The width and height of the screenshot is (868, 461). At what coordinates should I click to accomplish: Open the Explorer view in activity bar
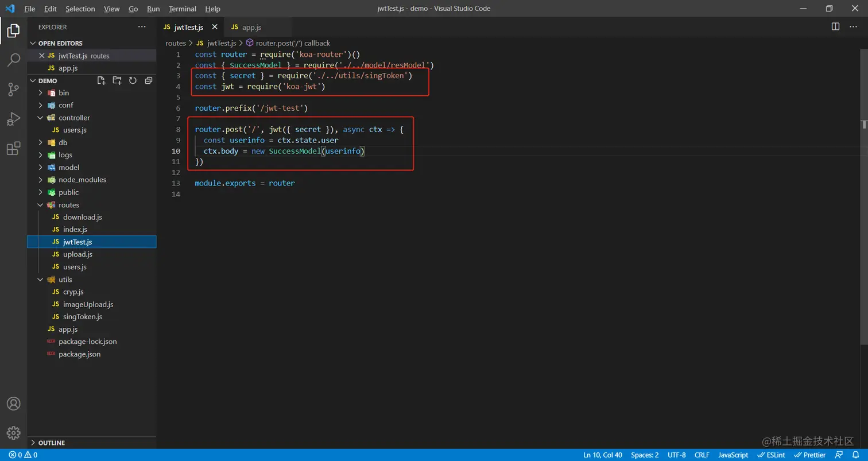13,30
